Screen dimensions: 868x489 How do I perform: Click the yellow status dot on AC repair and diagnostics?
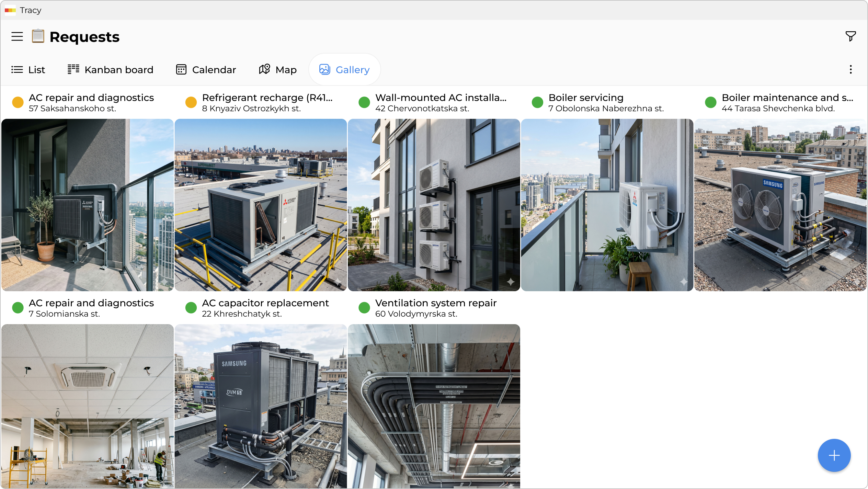18,102
